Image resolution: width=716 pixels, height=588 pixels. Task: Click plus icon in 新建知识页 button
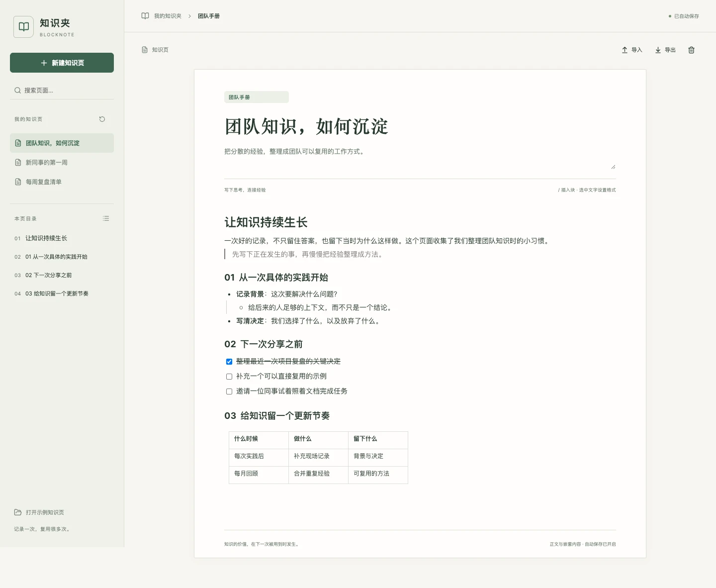point(44,63)
